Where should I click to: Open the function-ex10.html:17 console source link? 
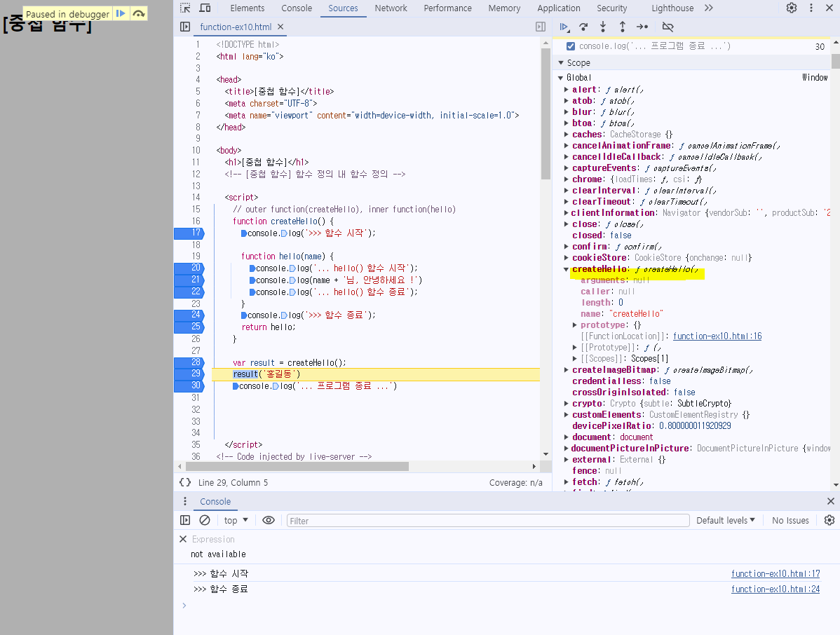tap(775, 573)
